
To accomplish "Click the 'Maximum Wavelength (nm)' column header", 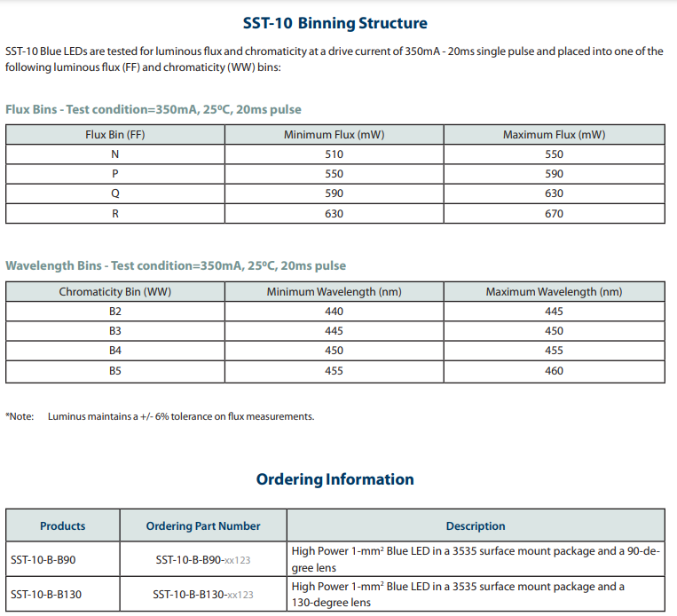I will (555, 292).
